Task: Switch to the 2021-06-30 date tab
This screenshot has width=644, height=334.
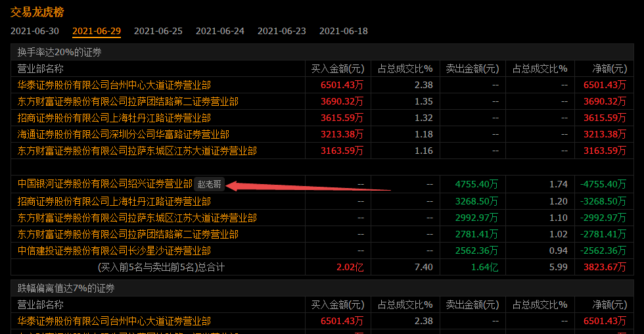Action: point(34,31)
